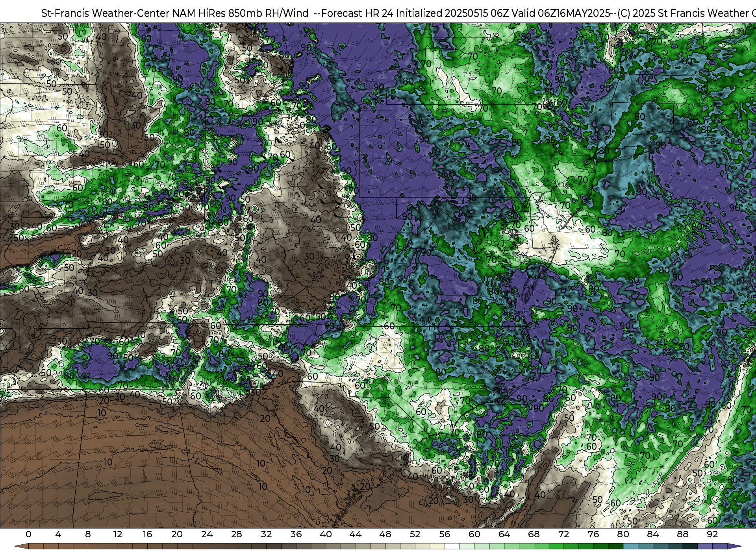Click the color bar label '76'
Image resolution: width=756 pixels, height=551 pixels.
pos(593,534)
